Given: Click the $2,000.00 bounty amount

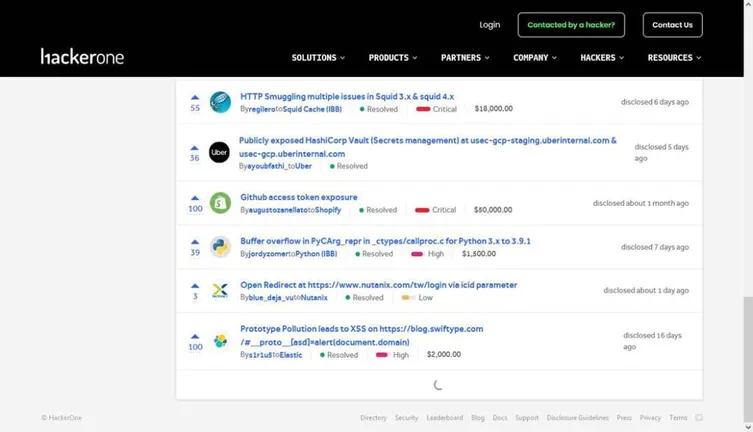Looking at the screenshot, I should click(x=444, y=354).
